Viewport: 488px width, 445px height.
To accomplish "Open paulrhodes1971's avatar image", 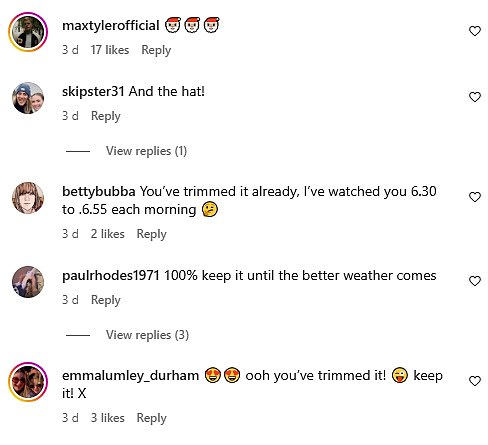I will tap(28, 282).
